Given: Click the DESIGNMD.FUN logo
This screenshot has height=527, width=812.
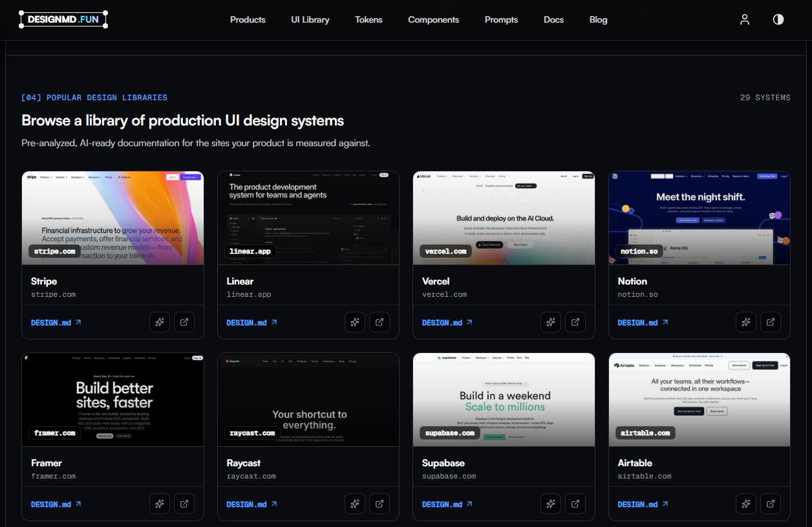Looking at the screenshot, I should [63, 19].
